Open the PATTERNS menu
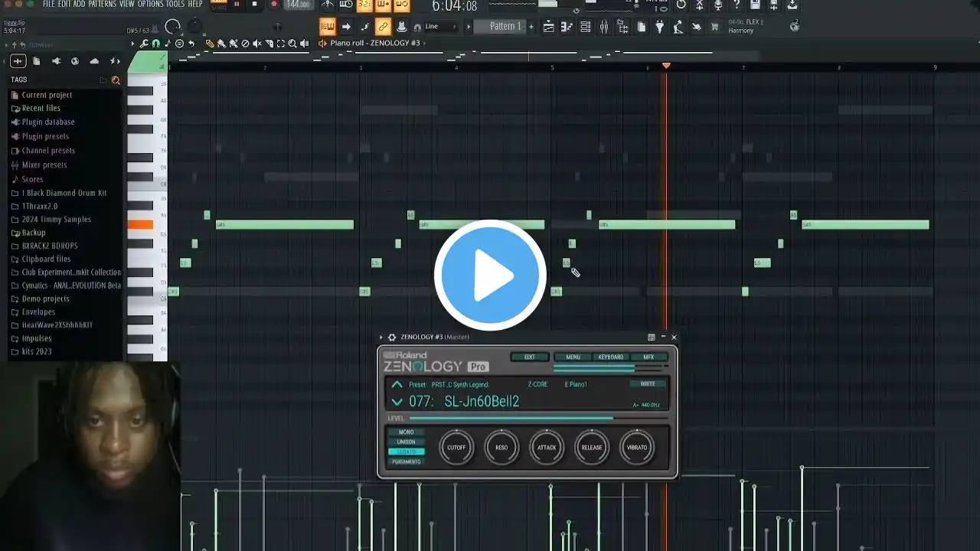 tap(103, 4)
